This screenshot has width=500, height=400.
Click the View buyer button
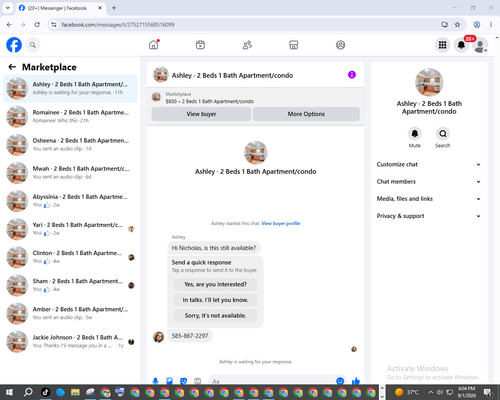(201, 114)
